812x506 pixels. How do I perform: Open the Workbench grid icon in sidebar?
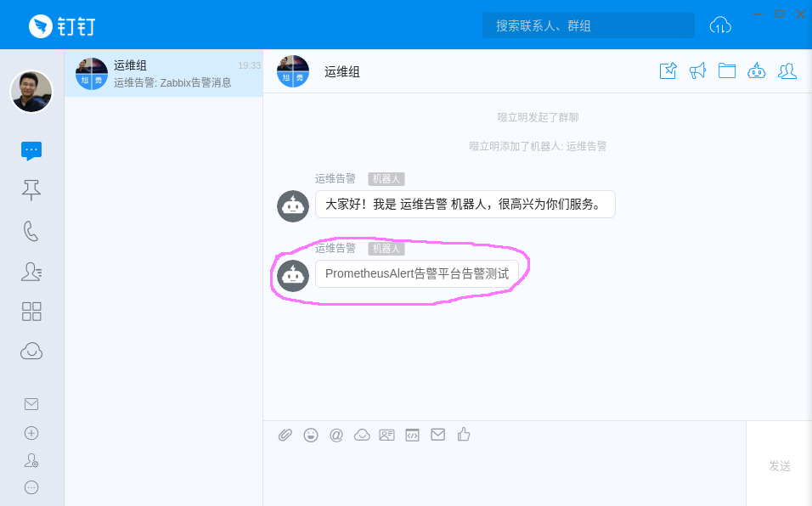[x=31, y=311]
